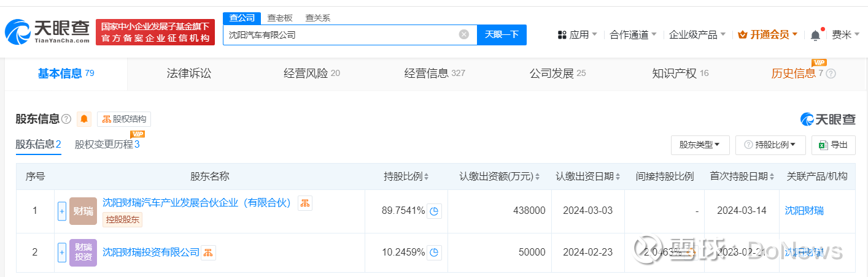Open equity structure icon for 沈阳财瑞汽车产业发展合伙企业
Viewport: 868px width, 277px height.
pyautogui.click(x=305, y=203)
